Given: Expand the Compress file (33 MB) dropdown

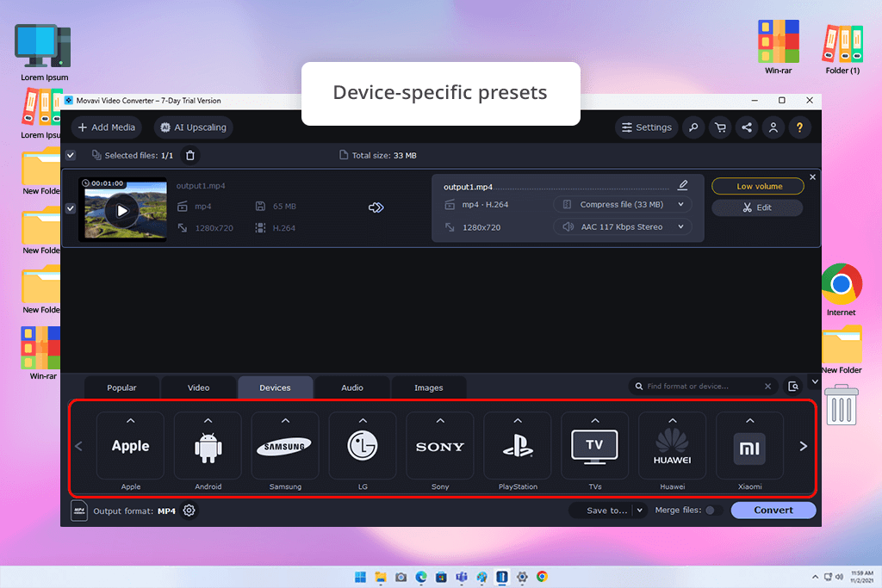Looking at the screenshot, I should pyautogui.click(x=623, y=205).
